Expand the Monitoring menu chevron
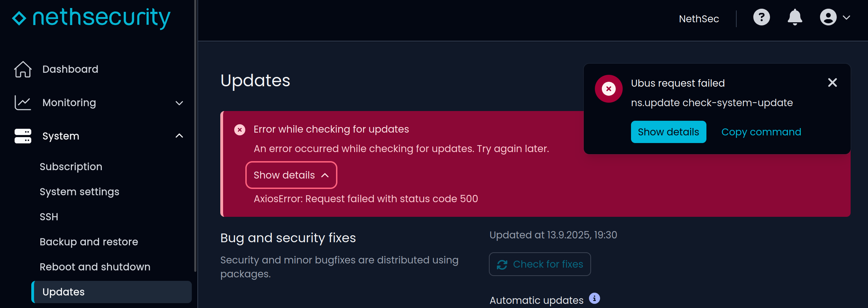Screen dimensions: 868x308 [179, 103]
